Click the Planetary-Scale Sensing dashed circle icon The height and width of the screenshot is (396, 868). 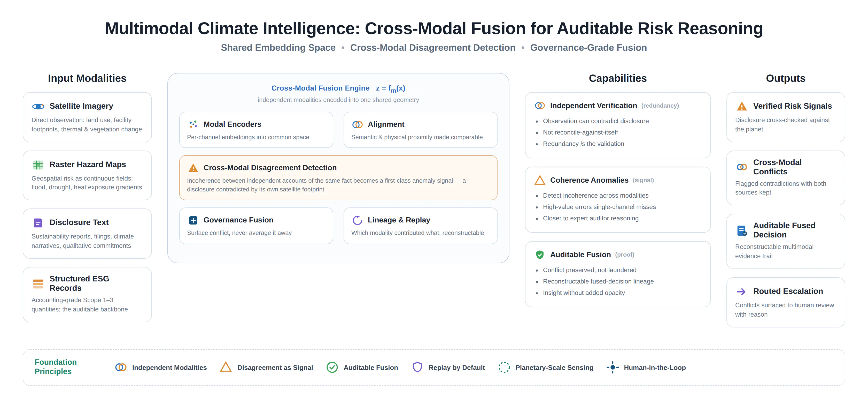(504, 367)
